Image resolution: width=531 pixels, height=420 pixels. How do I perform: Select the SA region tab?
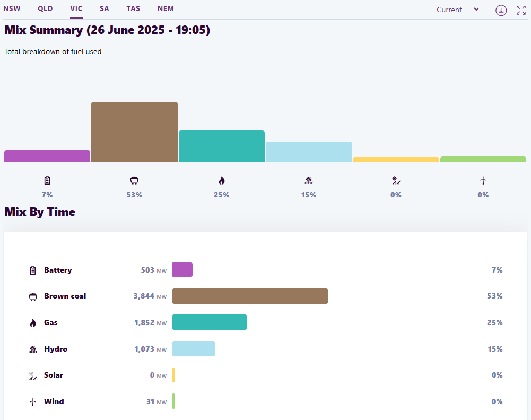point(104,8)
